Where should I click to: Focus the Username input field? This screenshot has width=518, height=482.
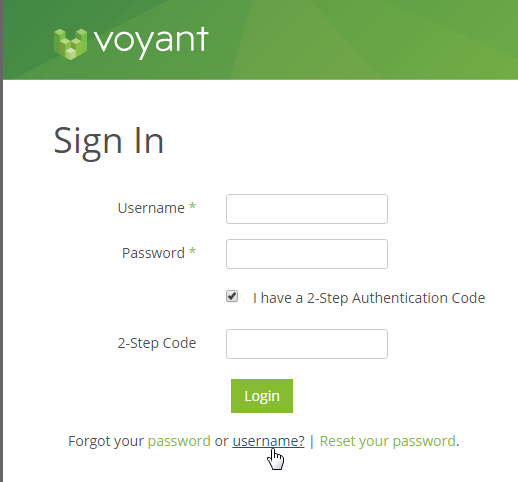click(x=307, y=209)
